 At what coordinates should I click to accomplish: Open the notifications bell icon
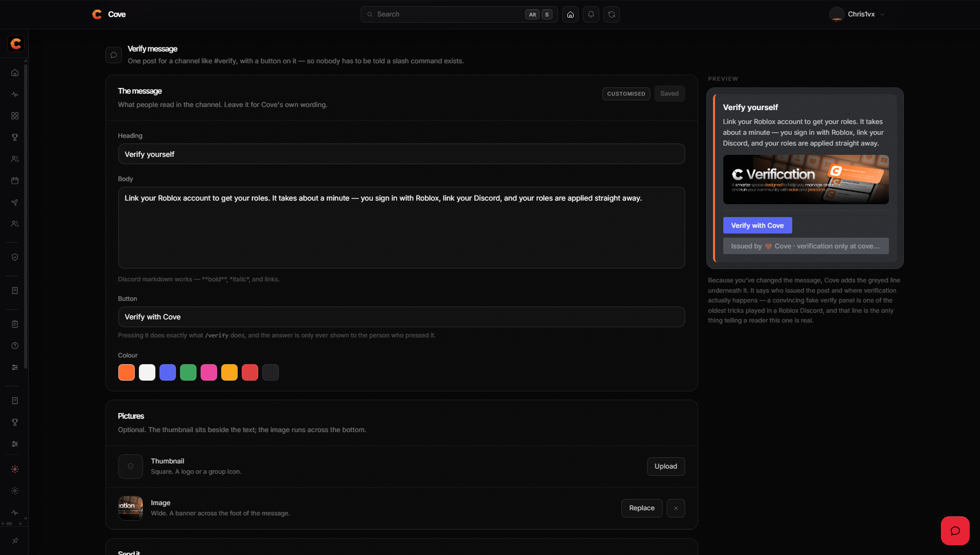(591, 14)
